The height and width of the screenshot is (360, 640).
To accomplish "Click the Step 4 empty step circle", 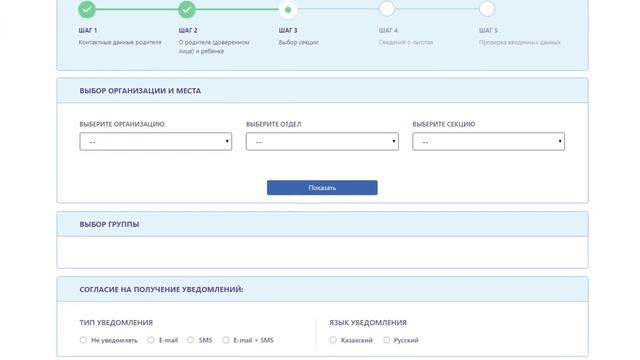I will [387, 9].
